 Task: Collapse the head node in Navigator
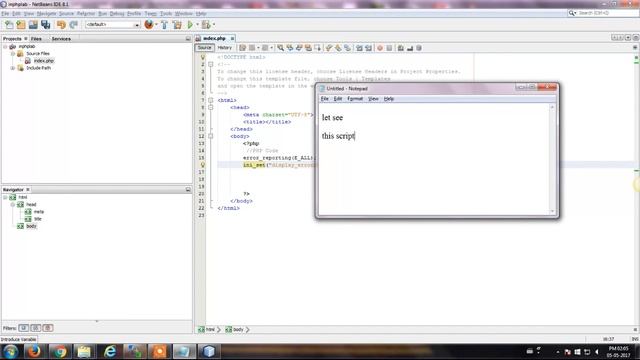click(x=13, y=204)
